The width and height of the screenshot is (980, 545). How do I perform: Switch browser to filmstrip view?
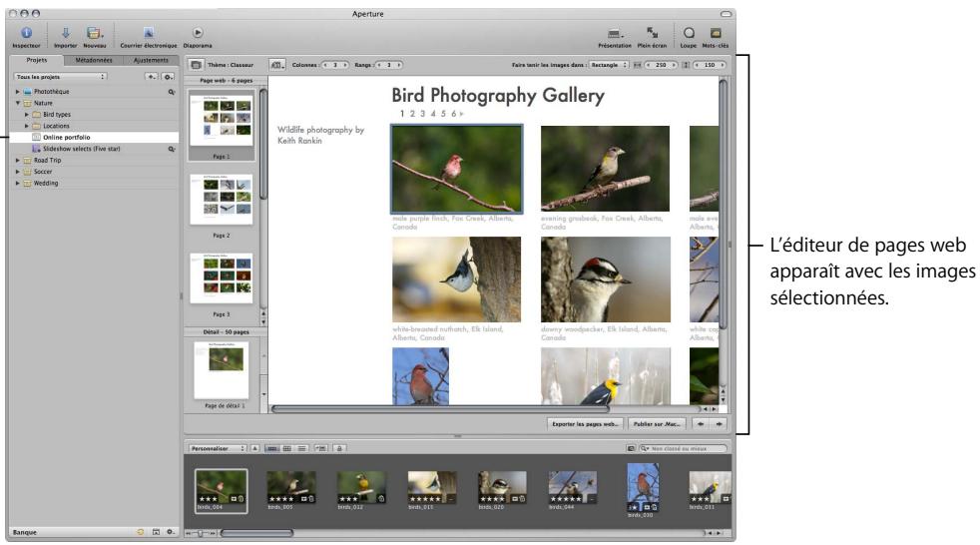(271, 448)
